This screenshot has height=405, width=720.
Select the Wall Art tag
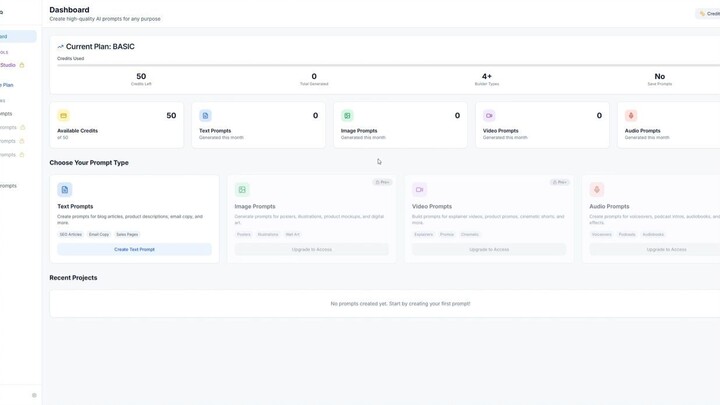pyautogui.click(x=292, y=234)
